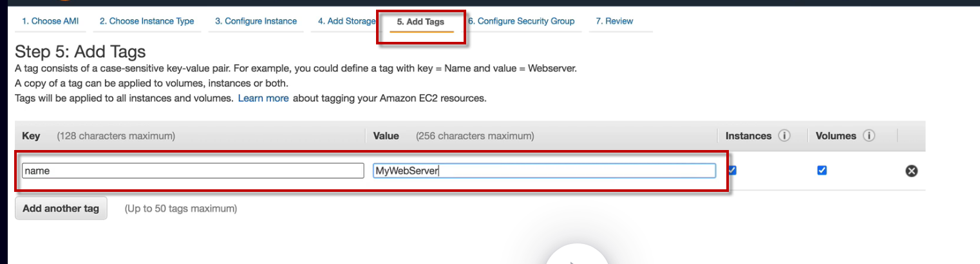
Task: Click the Key column header
Action: point(32,136)
